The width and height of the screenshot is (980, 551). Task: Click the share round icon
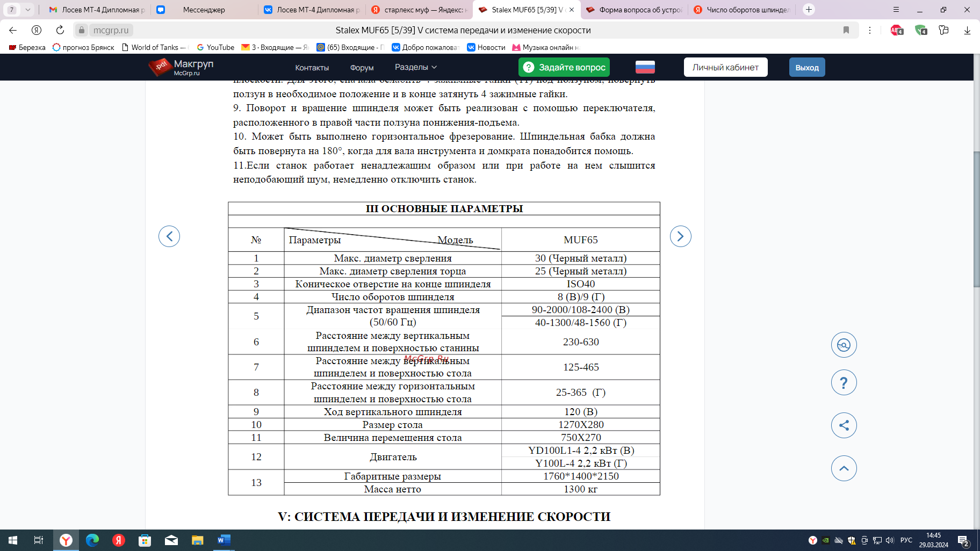click(844, 425)
